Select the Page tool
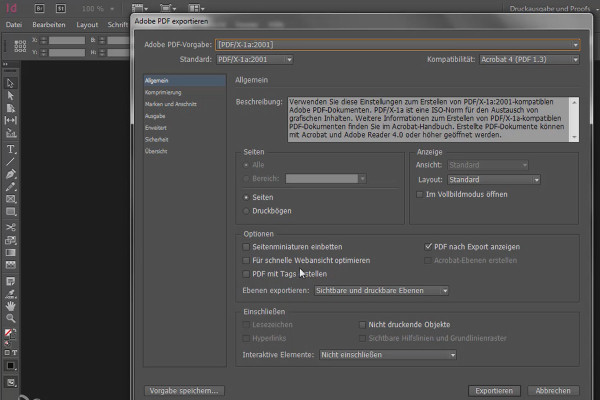 (10, 108)
